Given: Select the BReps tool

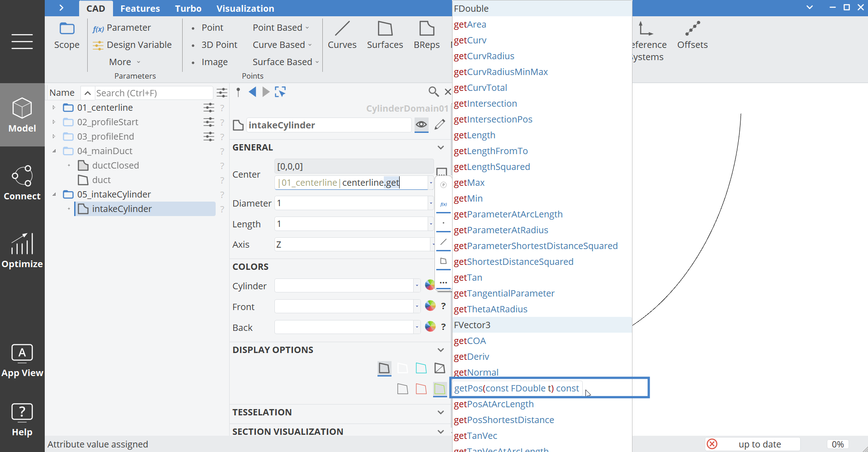Looking at the screenshot, I should 426,35.
